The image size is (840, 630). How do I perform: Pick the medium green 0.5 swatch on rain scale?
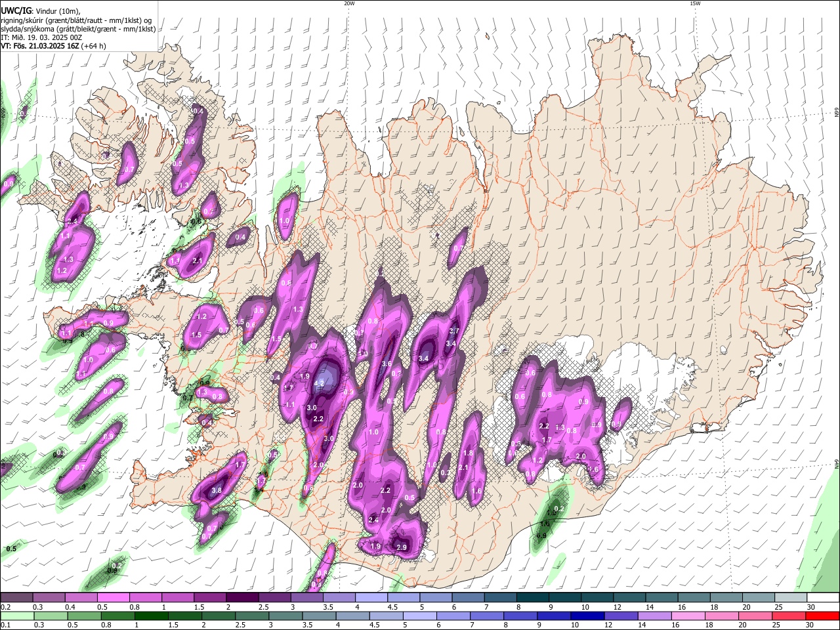(84, 616)
